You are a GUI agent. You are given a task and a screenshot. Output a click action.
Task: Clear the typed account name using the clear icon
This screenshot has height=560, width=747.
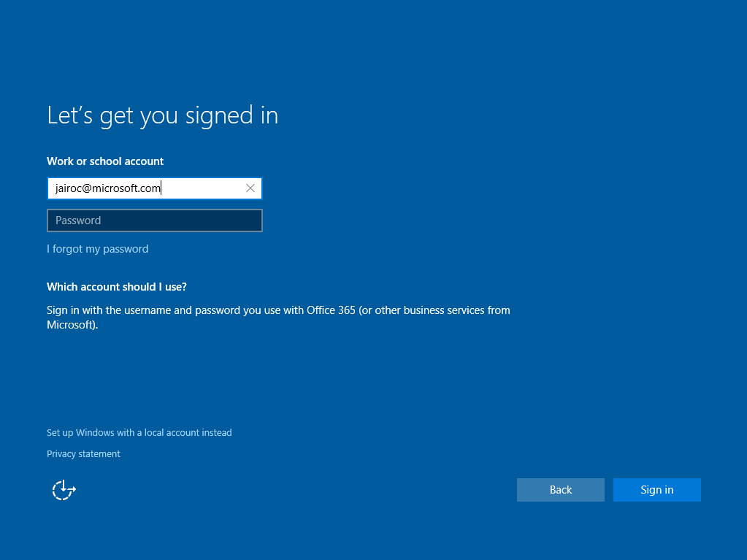(250, 188)
